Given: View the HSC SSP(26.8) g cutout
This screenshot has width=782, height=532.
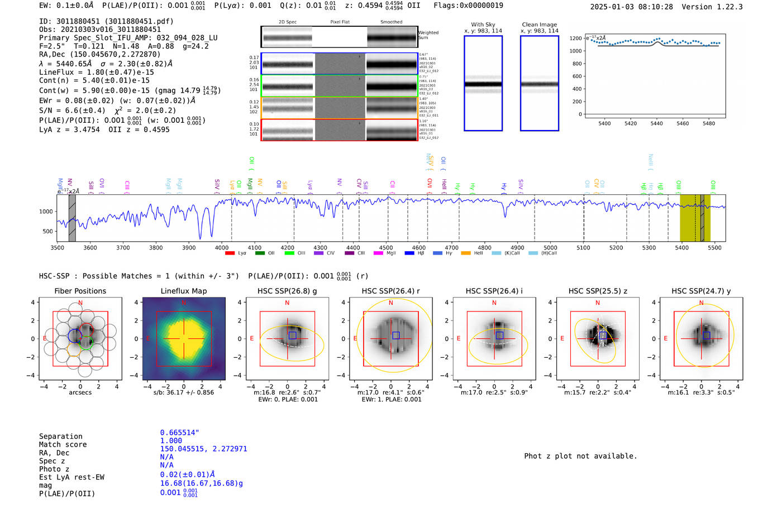Looking at the screenshot, I should coord(287,339).
